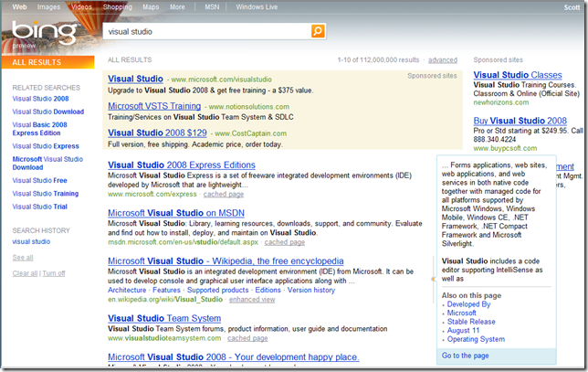The width and height of the screenshot is (588, 372).
Task: Open 'Visual Studio 2008 $129' sponsored link
Action: [x=157, y=133]
